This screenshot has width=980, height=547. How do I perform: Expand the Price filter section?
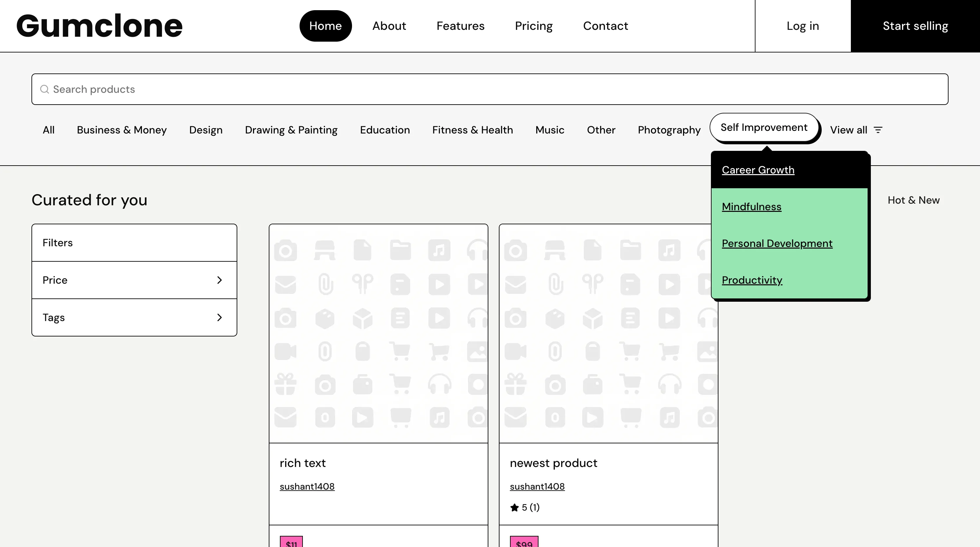tap(134, 280)
